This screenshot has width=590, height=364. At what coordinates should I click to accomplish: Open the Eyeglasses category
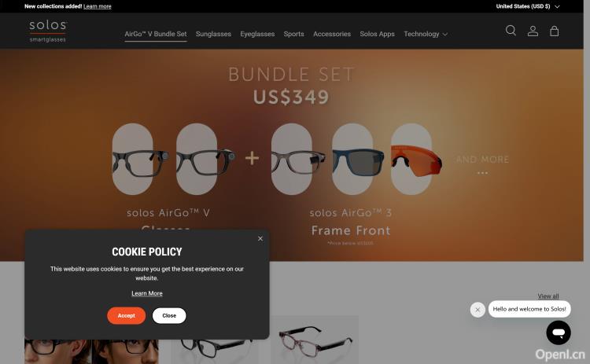click(x=257, y=34)
